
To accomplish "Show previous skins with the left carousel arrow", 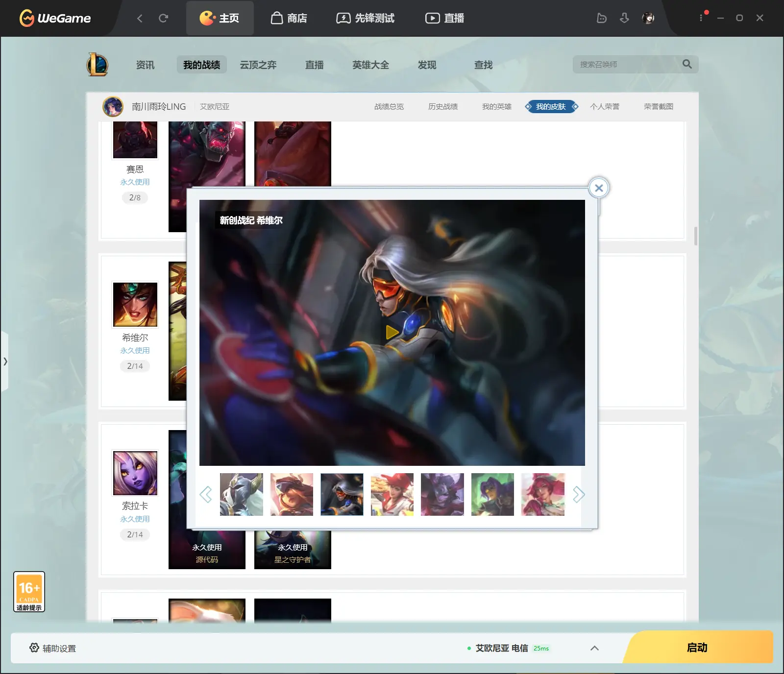I will (x=206, y=494).
